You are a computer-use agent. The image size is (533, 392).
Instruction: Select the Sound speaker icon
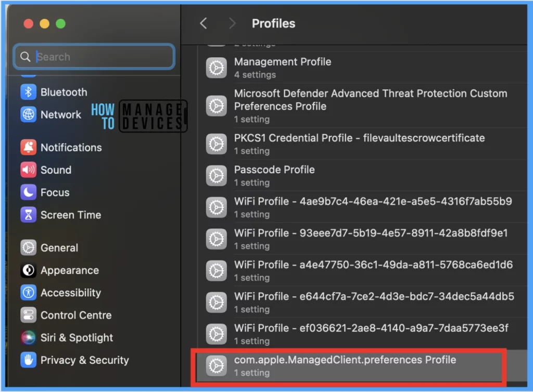tap(28, 169)
